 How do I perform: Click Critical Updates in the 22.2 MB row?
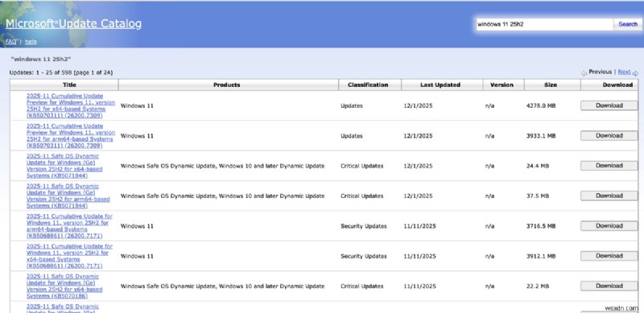point(361,286)
